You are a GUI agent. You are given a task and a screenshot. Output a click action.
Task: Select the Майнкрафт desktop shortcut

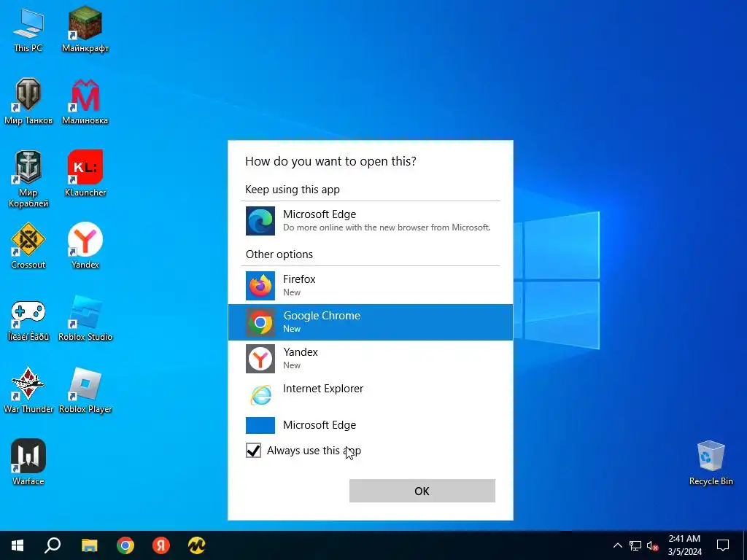point(85,30)
